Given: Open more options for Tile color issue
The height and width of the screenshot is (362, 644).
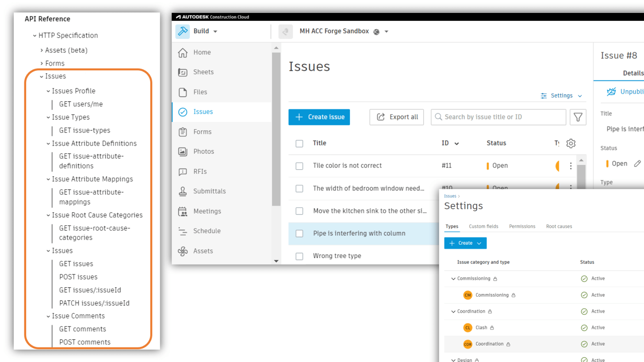Looking at the screenshot, I should [571, 166].
